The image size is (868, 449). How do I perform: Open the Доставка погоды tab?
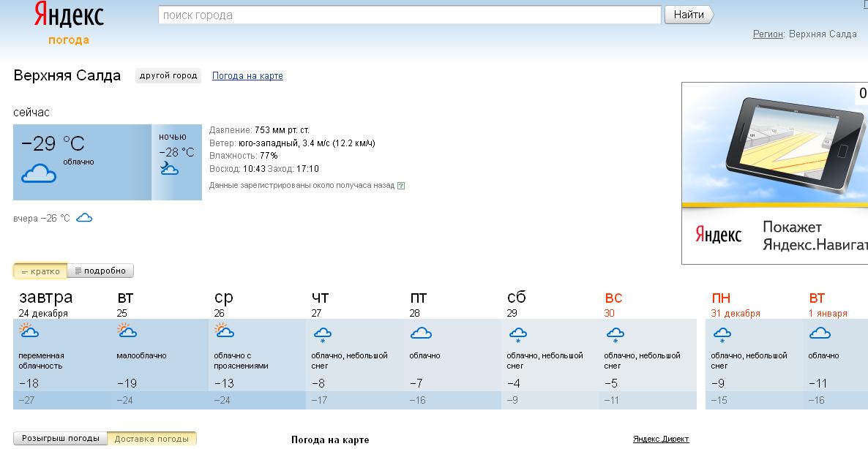151,439
